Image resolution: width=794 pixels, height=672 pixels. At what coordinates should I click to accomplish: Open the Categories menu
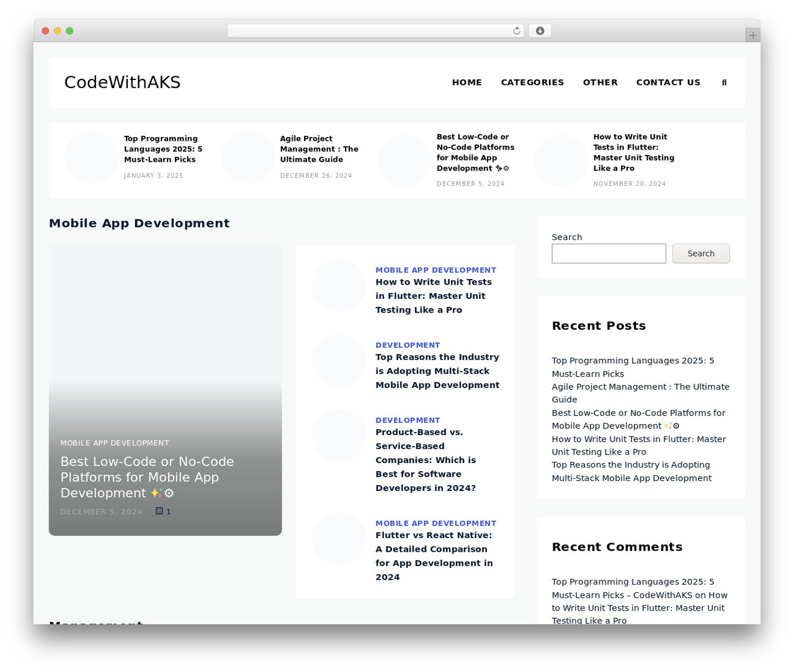[x=532, y=82]
